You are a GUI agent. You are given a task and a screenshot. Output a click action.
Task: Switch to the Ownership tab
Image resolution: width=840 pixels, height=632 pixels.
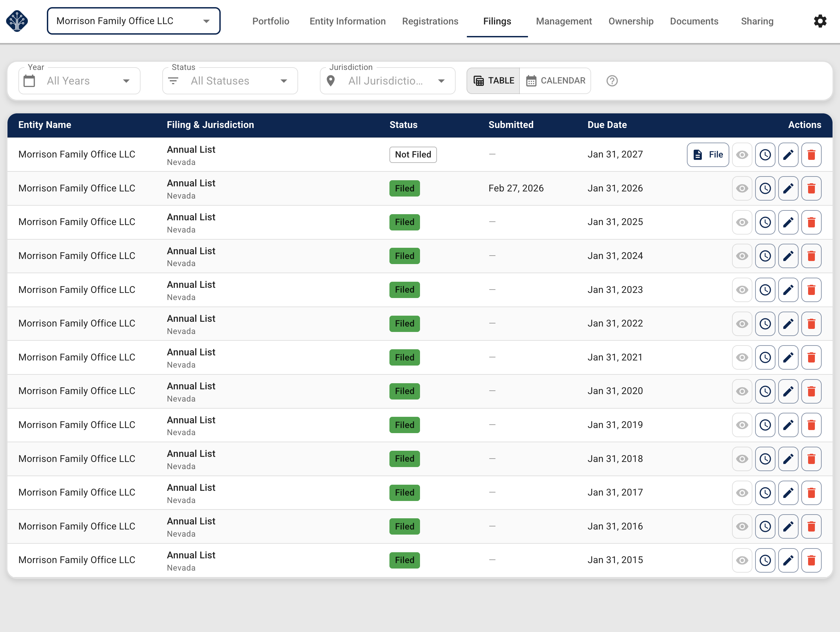point(631,21)
